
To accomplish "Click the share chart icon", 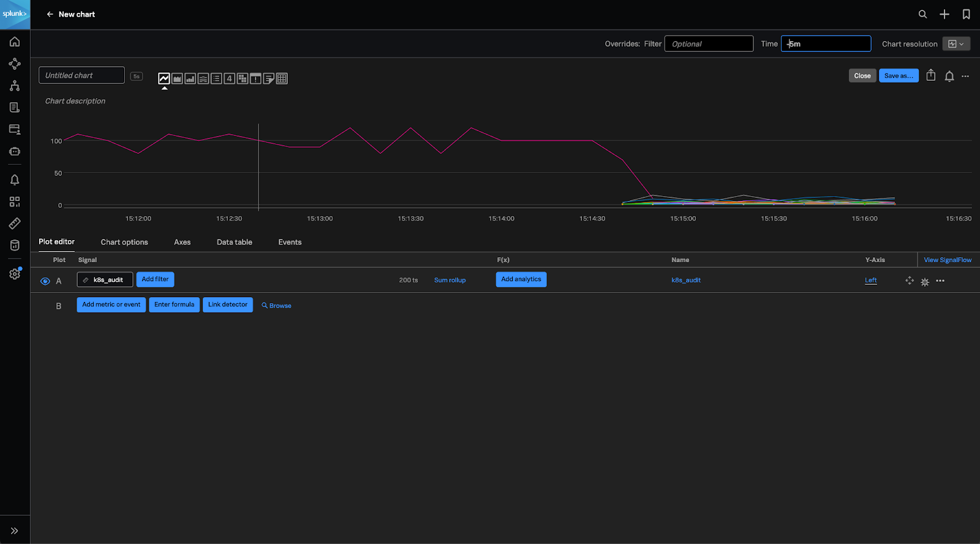I will tap(930, 75).
